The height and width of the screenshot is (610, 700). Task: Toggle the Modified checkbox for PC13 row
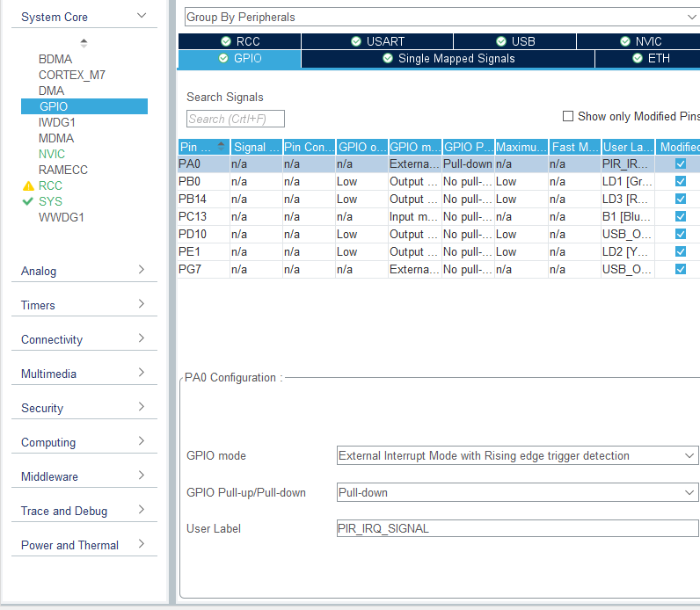click(x=680, y=216)
